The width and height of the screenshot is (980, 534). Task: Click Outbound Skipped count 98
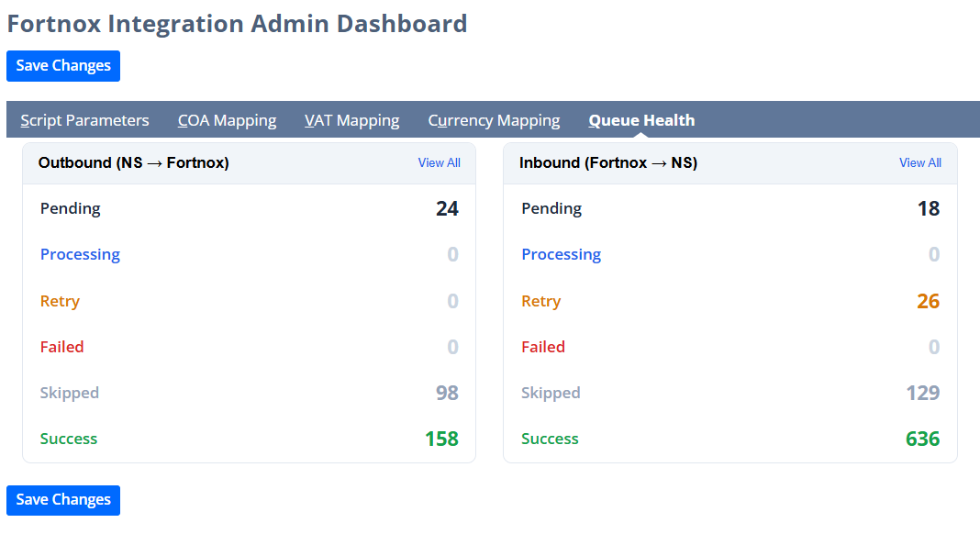pyautogui.click(x=447, y=393)
